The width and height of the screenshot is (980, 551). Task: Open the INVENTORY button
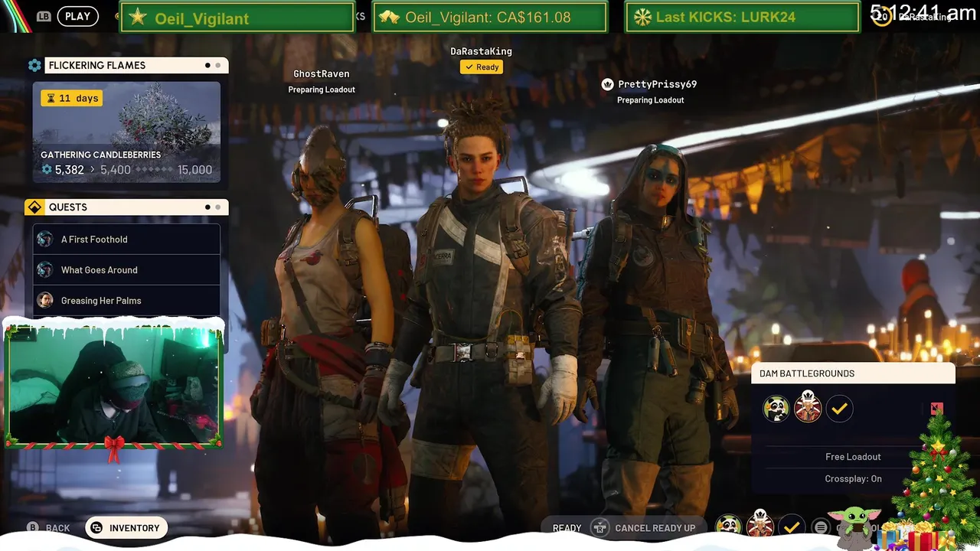tap(126, 528)
